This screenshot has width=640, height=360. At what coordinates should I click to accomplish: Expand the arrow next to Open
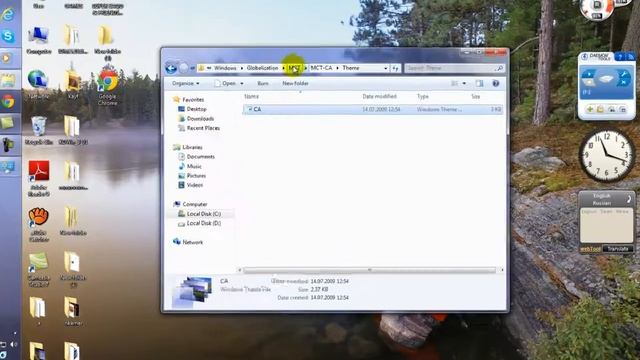242,83
